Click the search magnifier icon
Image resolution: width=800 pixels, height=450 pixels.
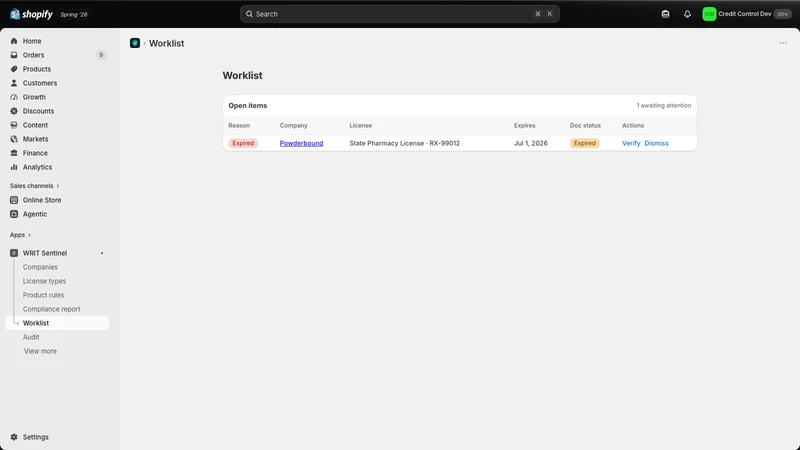pyautogui.click(x=249, y=14)
